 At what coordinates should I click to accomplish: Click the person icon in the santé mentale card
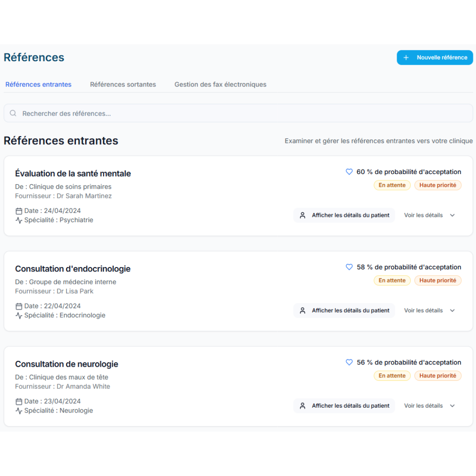point(302,215)
